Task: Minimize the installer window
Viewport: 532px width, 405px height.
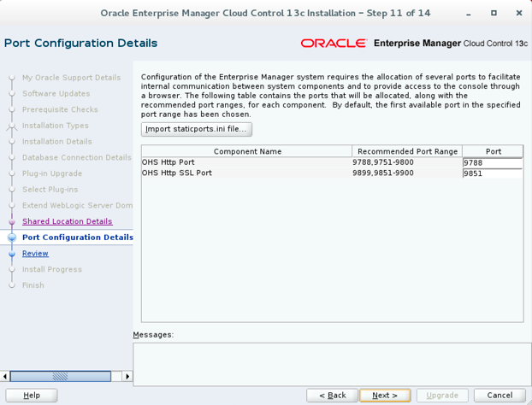Action: click(469, 14)
